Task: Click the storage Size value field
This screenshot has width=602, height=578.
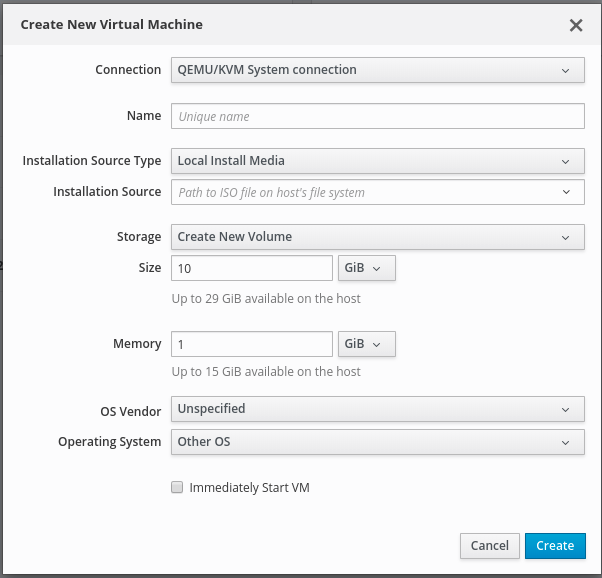Action: point(252,268)
